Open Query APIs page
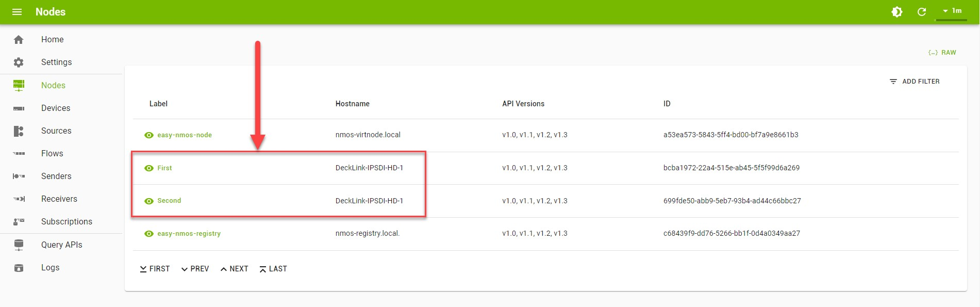980x307 pixels. tap(62, 245)
